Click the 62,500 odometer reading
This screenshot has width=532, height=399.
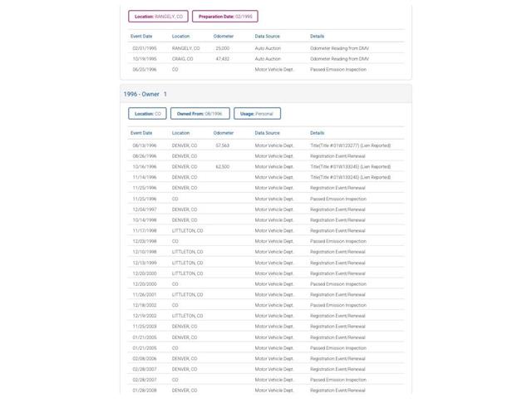(x=222, y=166)
